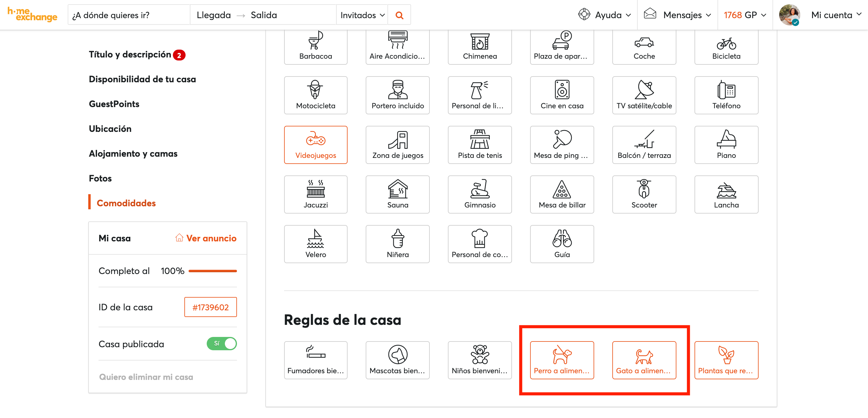Go to Fotos section in sidebar
This screenshot has width=868, height=418.
100,178
